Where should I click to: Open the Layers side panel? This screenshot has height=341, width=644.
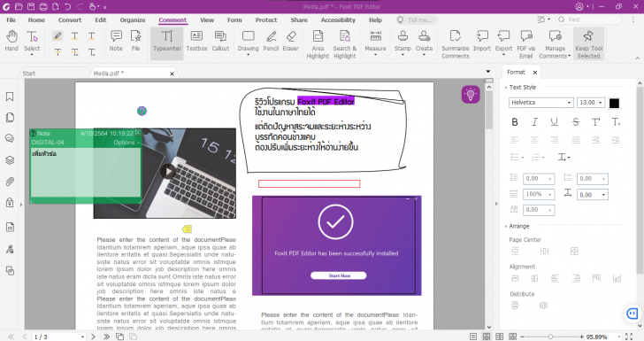point(10,160)
